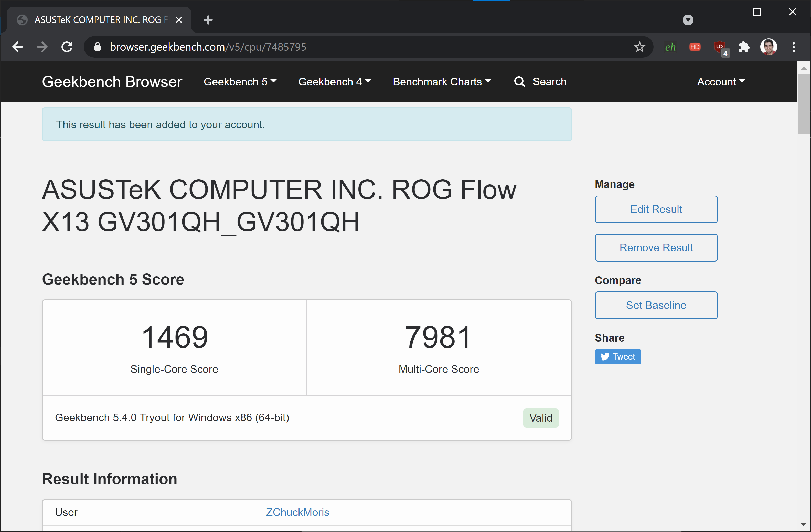View site info via the padlock icon
811x532 pixels.
click(x=98, y=47)
